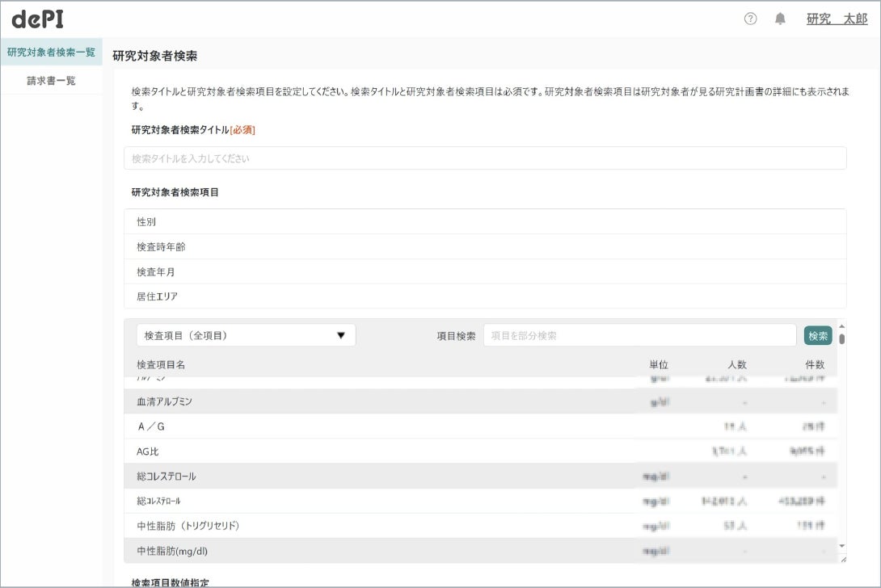Select the narrow-font 総ｺﾚｽﾃﾛｰﾙ row
The image size is (881, 588).
(480, 501)
